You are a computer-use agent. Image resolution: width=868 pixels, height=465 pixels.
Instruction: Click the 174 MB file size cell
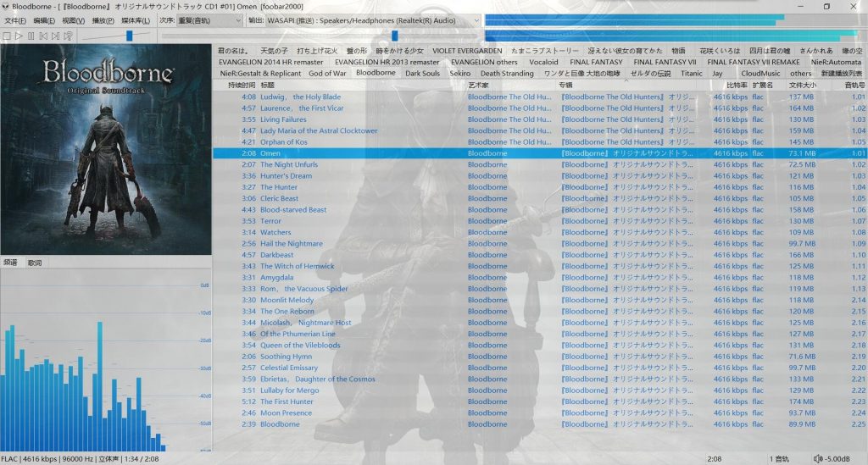tap(801, 401)
